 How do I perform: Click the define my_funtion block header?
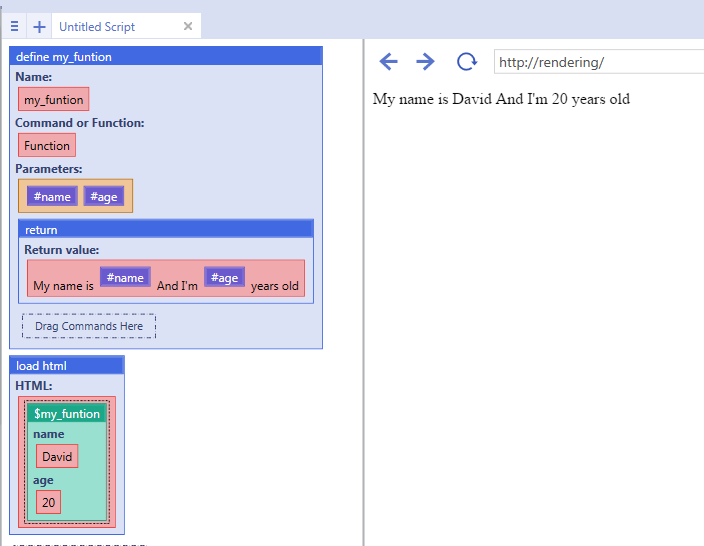[x=165, y=57]
